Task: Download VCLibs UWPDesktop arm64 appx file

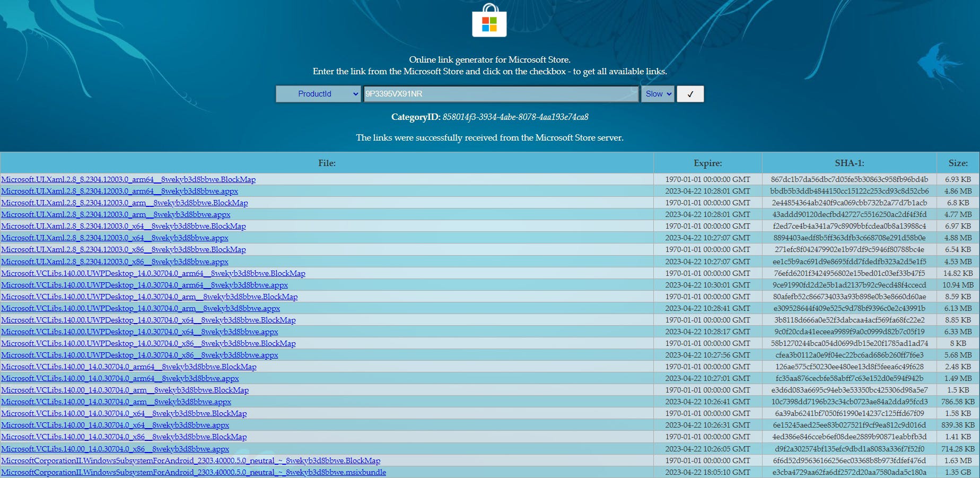Action: click(x=144, y=285)
